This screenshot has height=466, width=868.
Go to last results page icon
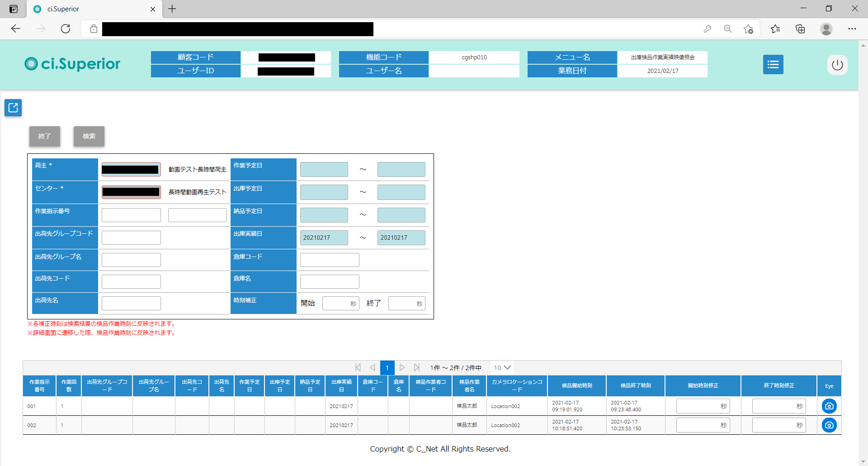pos(417,368)
